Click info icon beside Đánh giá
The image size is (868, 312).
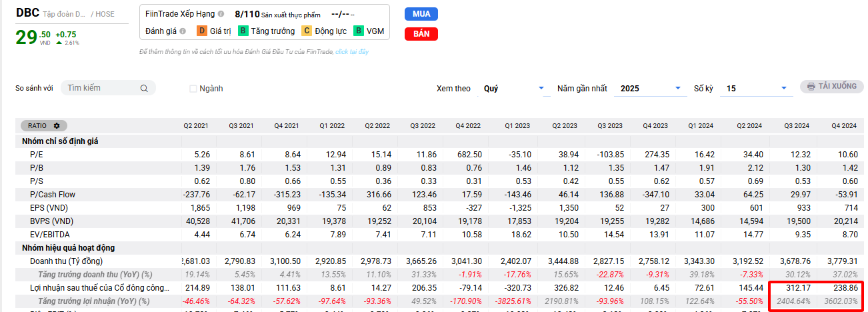pos(182,31)
